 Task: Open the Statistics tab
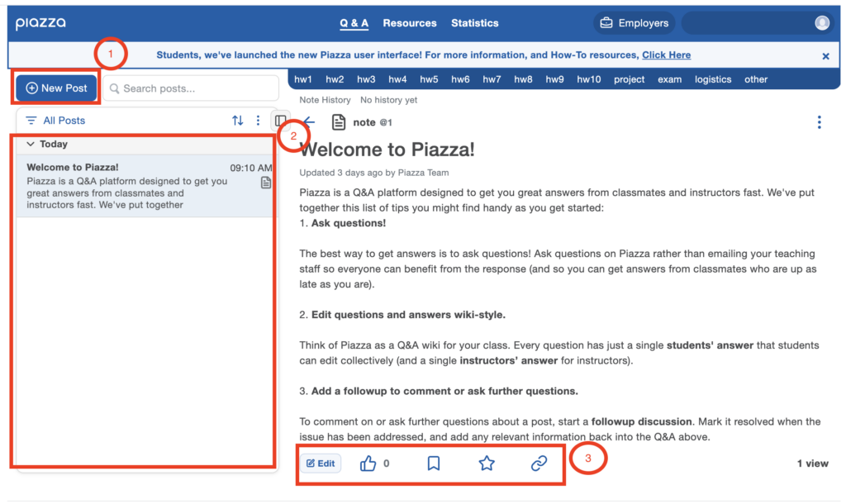coord(474,23)
